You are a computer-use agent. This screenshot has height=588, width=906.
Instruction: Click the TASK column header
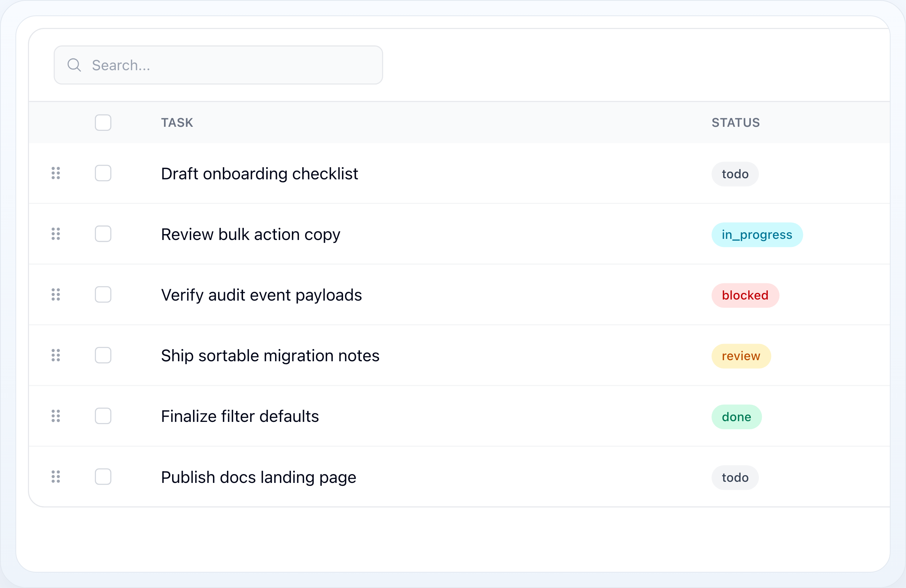(177, 122)
